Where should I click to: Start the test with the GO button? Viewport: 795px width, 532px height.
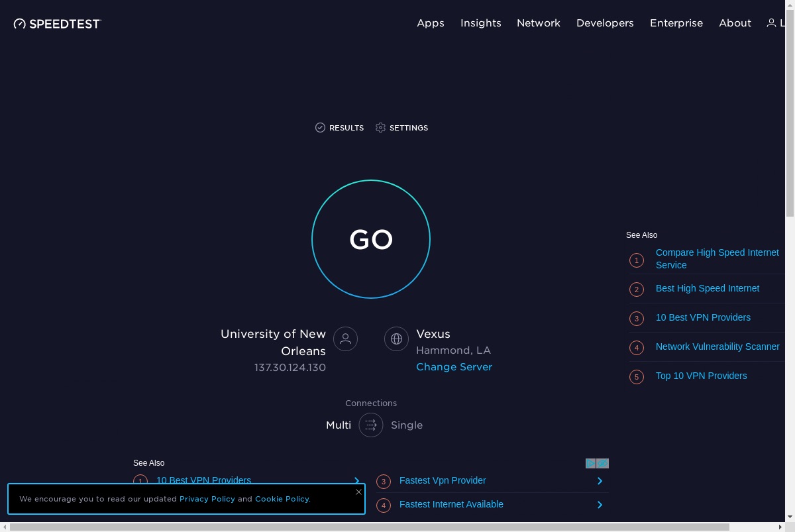pos(371,239)
